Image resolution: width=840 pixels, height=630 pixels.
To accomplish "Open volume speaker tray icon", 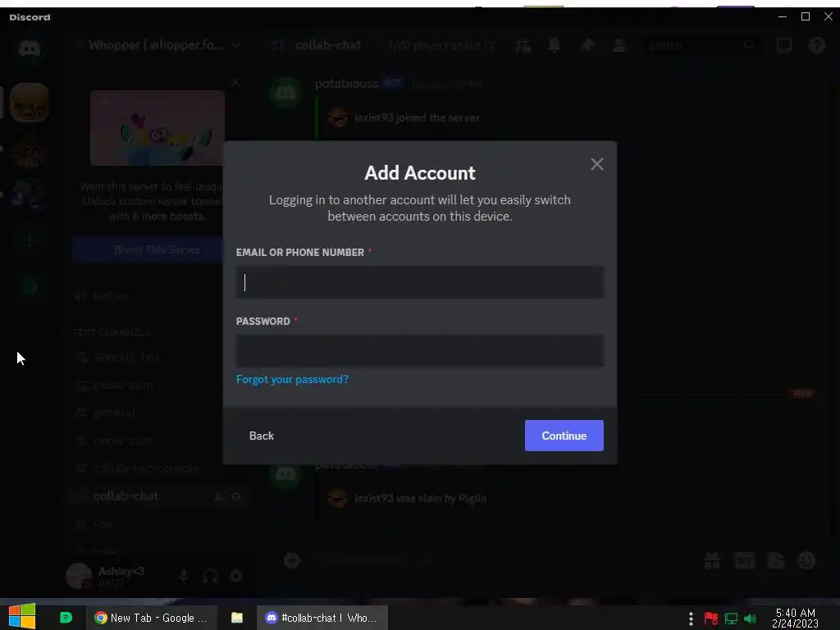I will click(750, 619).
